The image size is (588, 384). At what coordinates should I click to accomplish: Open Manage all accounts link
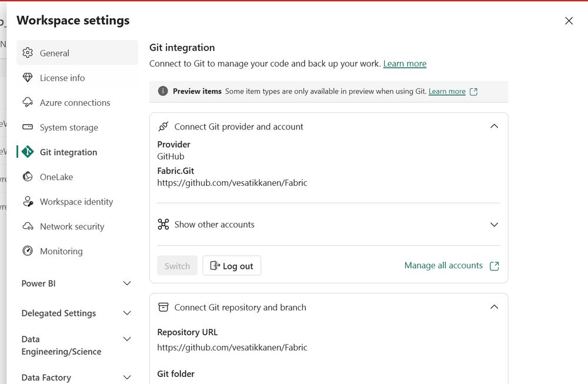(x=452, y=265)
